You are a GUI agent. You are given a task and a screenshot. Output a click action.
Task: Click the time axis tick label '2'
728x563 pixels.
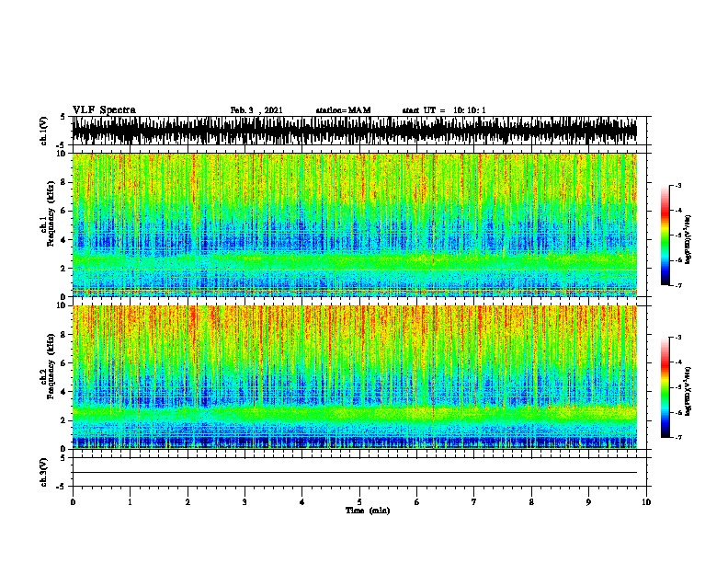tap(188, 501)
